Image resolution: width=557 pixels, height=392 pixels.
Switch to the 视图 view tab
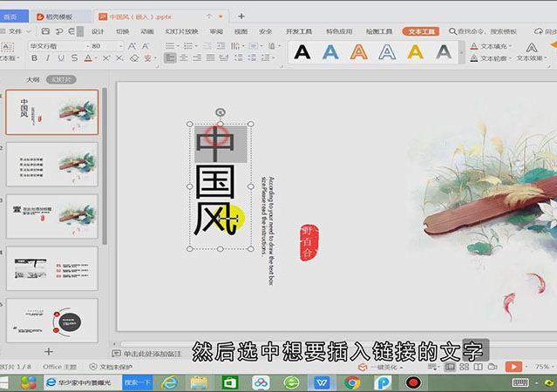click(x=241, y=31)
